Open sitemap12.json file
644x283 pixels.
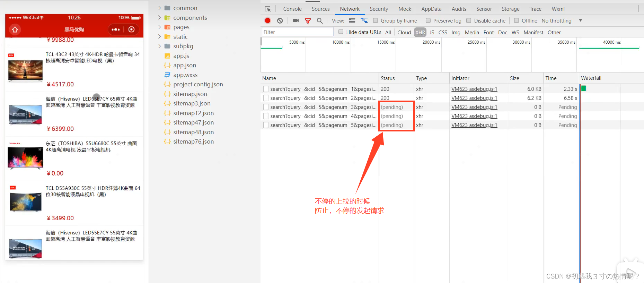[x=194, y=113]
